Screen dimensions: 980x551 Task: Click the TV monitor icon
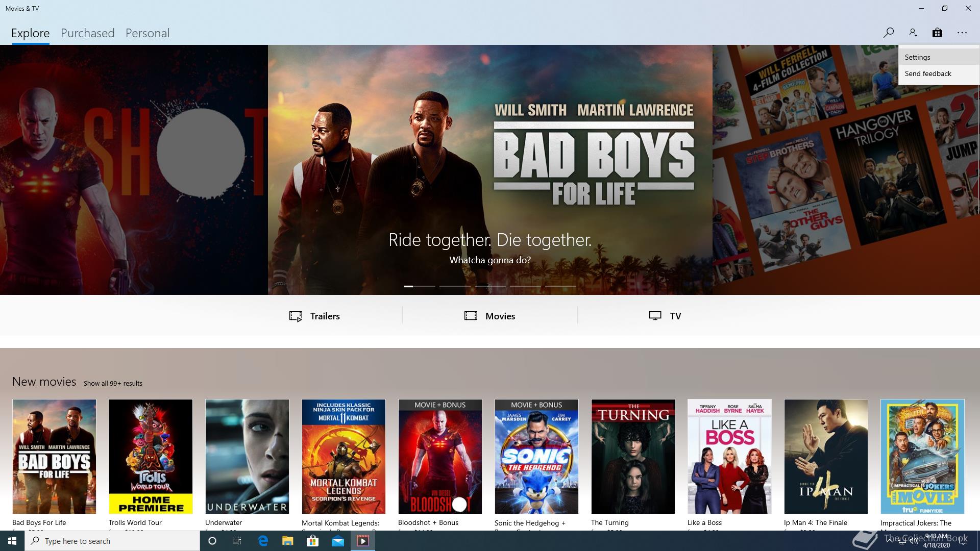pyautogui.click(x=655, y=316)
